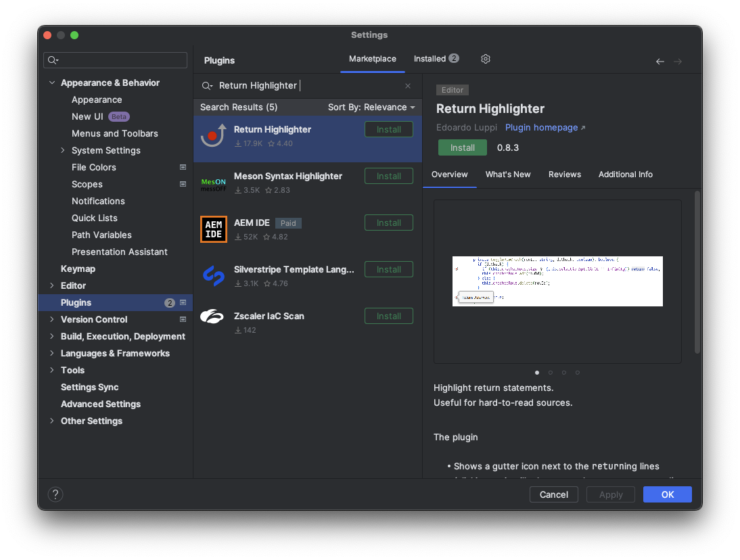Viewport: 740px width, 560px height.
Task: Click the Editor category tag
Action: tap(452, 90)
